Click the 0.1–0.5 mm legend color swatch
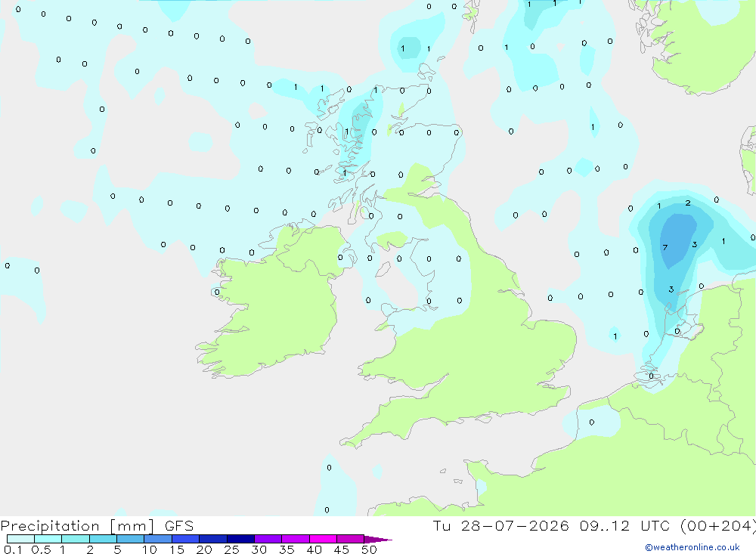756x554 pixels. 20,539
